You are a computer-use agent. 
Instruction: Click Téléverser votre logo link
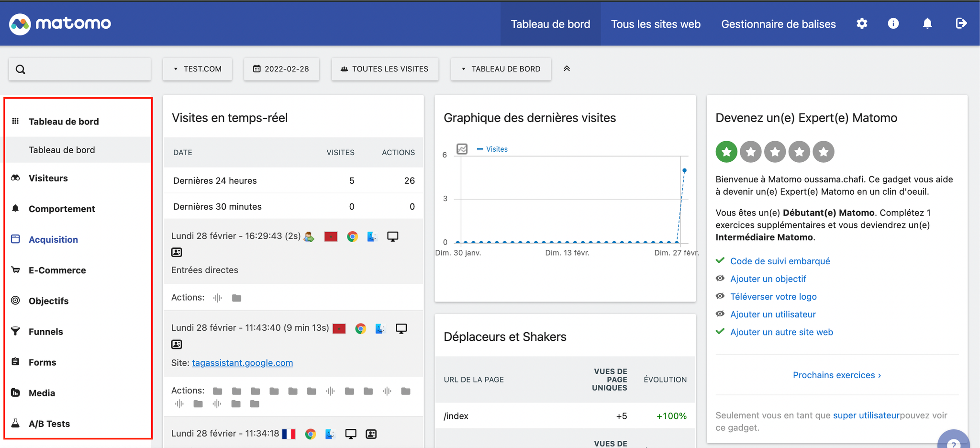773,296
